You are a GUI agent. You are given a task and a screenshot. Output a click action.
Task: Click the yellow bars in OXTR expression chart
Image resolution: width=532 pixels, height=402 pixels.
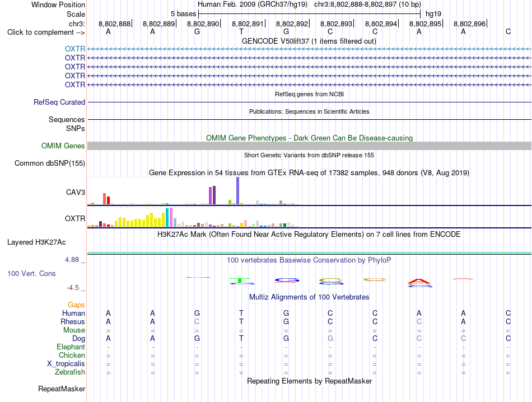pyautogui.click(x=140, y=221)
